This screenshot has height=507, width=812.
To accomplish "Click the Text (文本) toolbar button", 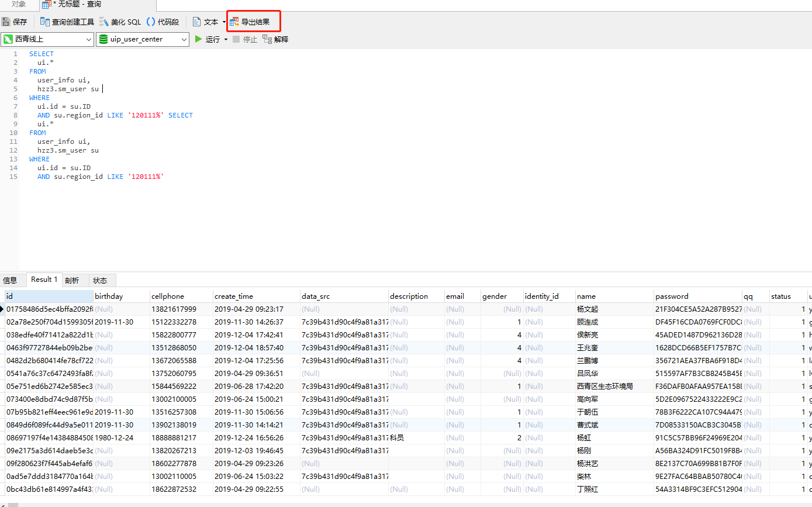I will click(x=206, y=22).
